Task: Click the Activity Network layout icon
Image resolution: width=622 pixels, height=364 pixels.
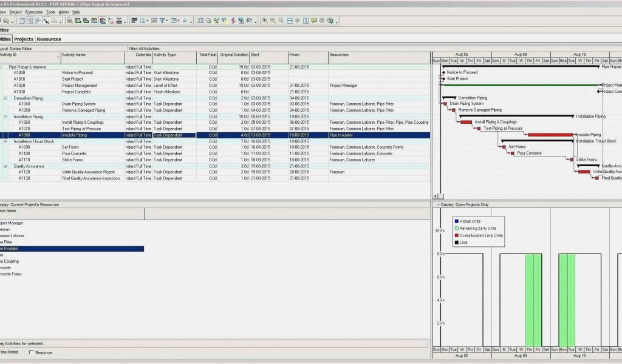Action: tap(37, 21)
